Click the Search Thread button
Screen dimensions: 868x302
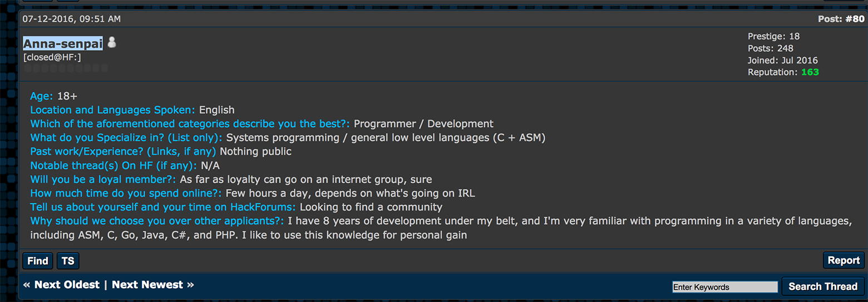click(823, 286)
